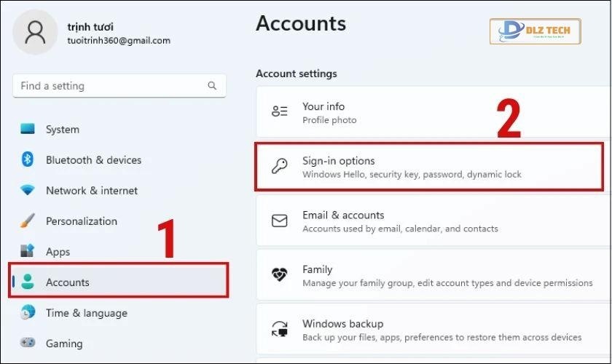Click 'Accounts used by email, calendar' text
612x364 pixels.
pos(400,229)
